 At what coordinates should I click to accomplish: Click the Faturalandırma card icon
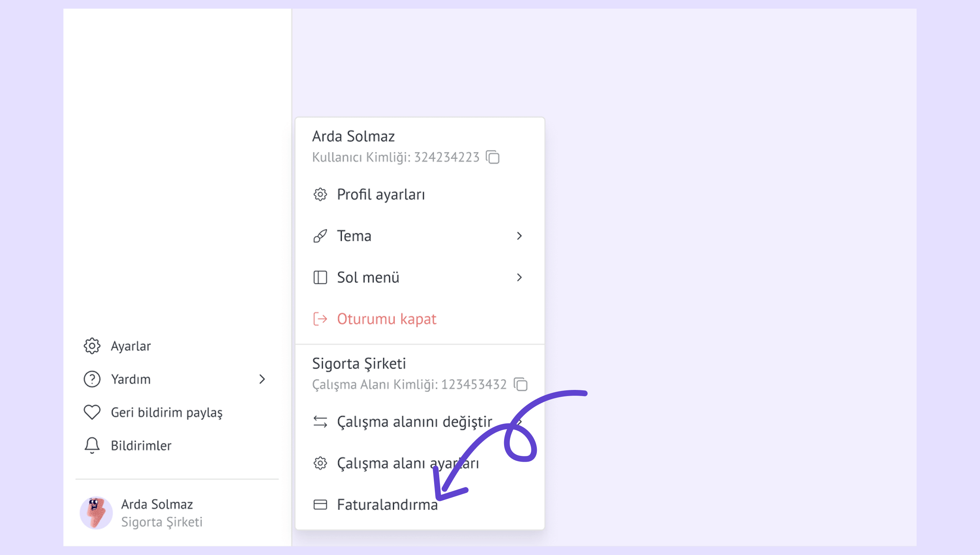pos(320,505)
